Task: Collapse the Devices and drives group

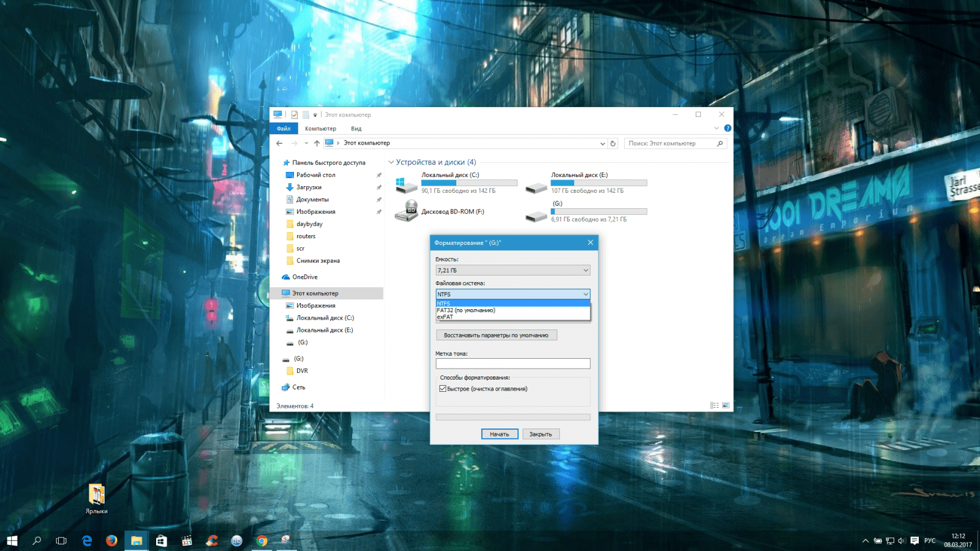Action: coord(391,162)
